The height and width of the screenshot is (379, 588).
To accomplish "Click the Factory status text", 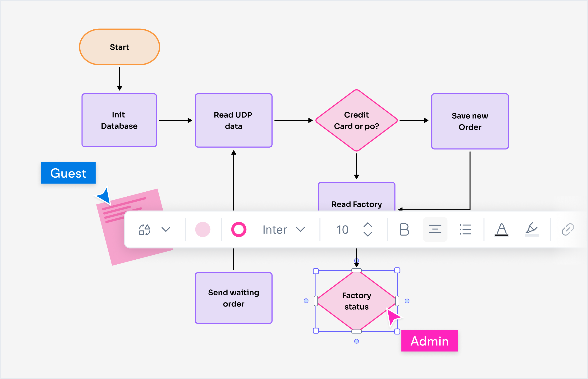I will coord(356,301).
